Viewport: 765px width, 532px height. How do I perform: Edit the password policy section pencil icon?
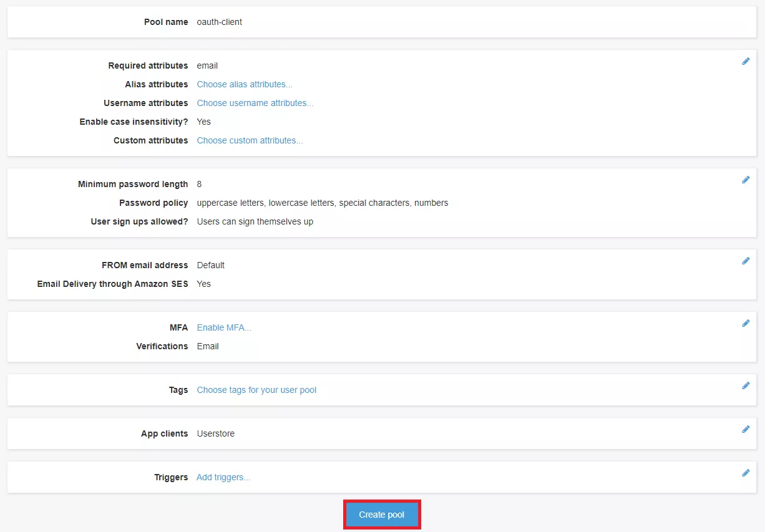pos(746,180)
